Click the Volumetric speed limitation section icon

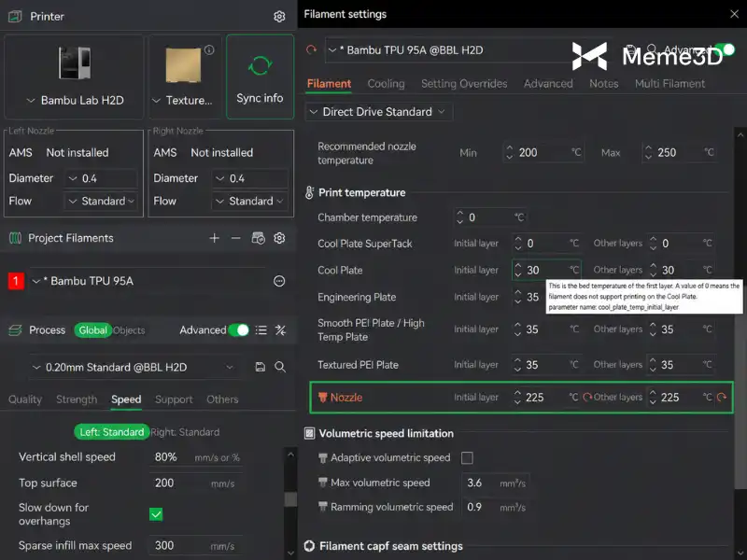(x=309, y=433)
